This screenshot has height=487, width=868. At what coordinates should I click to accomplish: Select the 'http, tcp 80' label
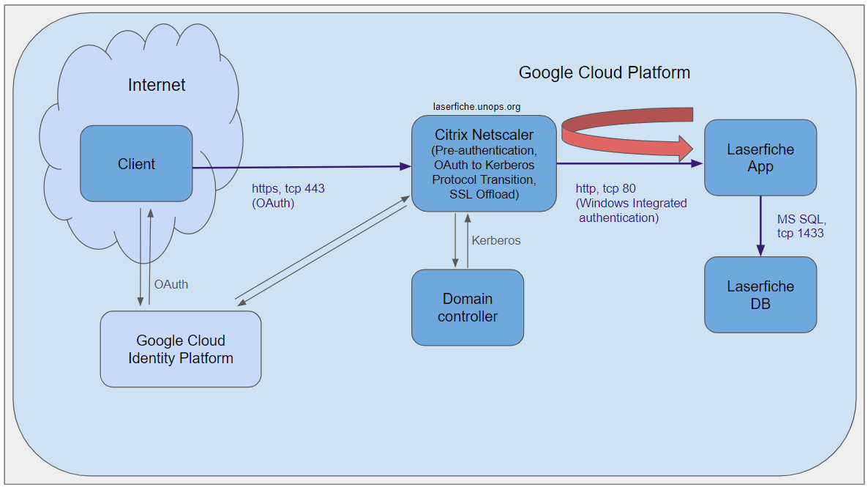tap(605, 188)
